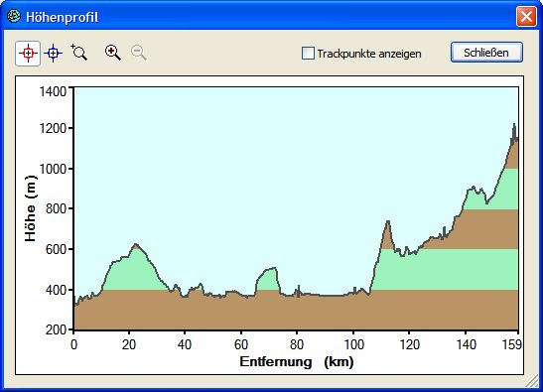The image size is (543, 392).
Task: Click the 100 value on distance axis
Action: point(353,344)
